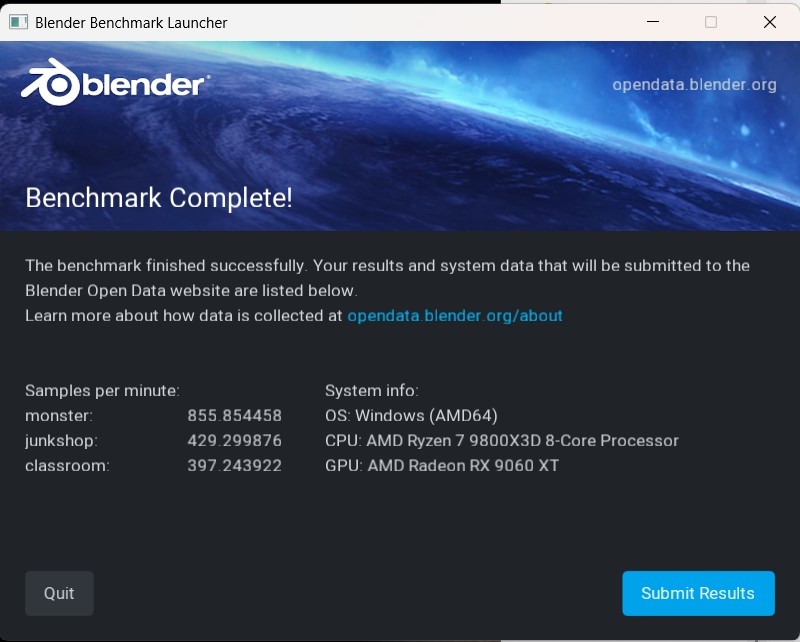Image resolution: width=800 pixels, height=642 pixels.
Task: Click the CPU info line showing Ryzen 7
Action: (x=502, y=440)
